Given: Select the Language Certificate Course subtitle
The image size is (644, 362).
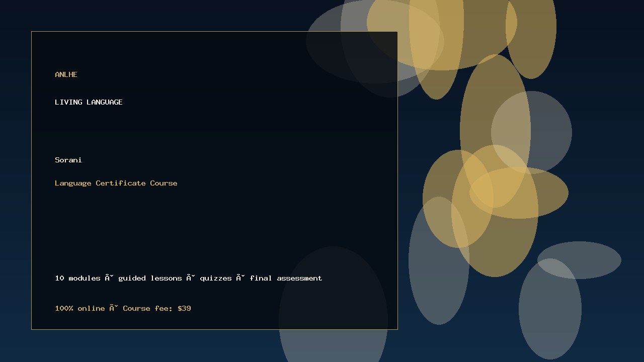Looking at the screenshot, I should [x=116, y=183].
